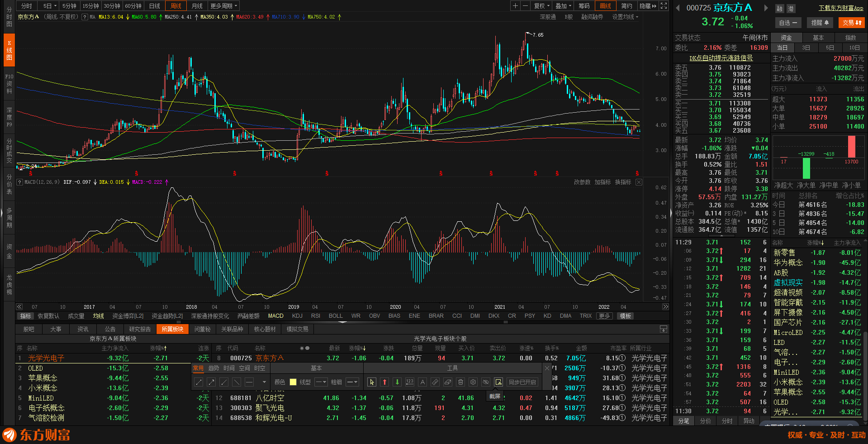This screenshot has width=868, height=444.
Task: Toggle 筹码 chip distribution view
Action: point(584,6)
